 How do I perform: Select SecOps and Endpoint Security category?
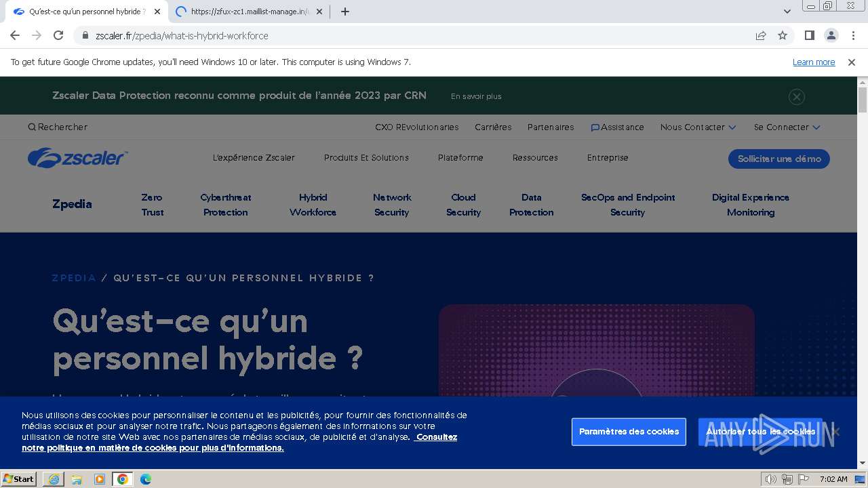pyautogui.click(x=628, y=205)
